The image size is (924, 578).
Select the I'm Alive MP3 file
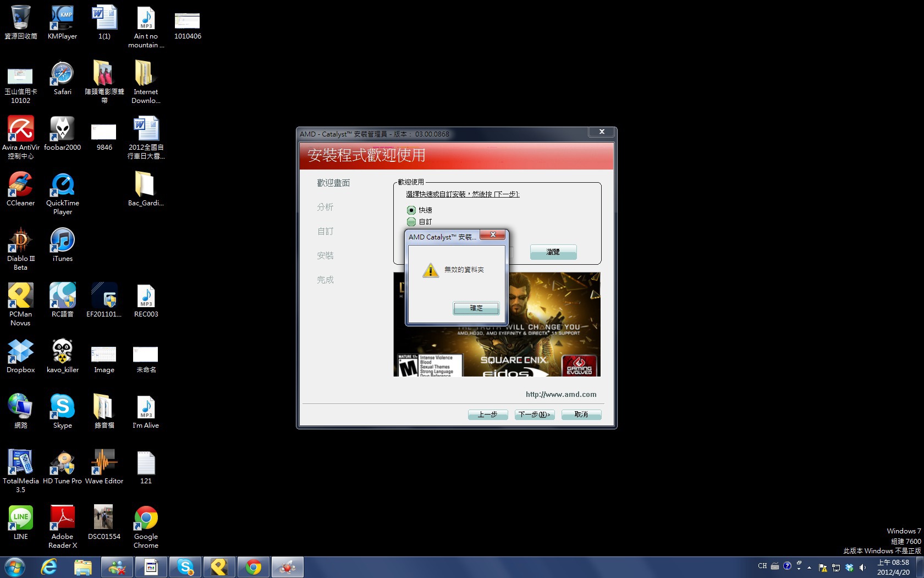pos(146,412)
